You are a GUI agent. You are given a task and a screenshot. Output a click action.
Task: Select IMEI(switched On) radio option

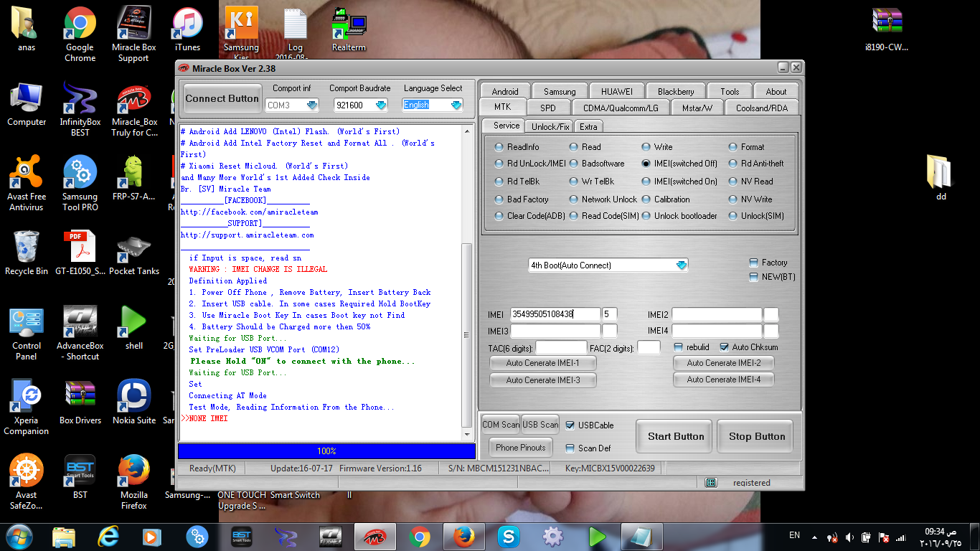coord(679,182)
